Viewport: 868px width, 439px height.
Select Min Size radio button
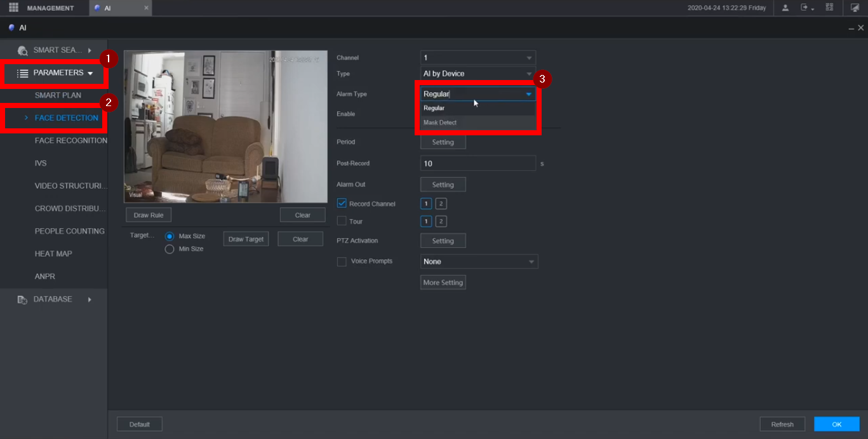(x=170, y=249)
